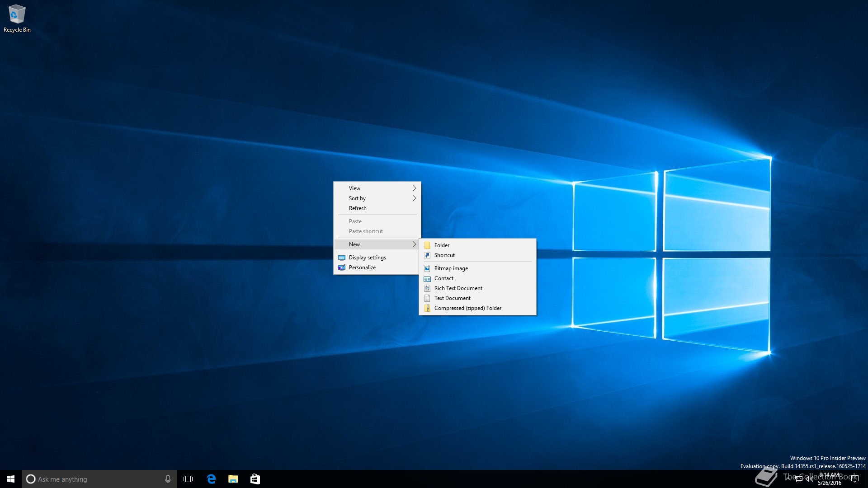Open File Explorer from the taskbar
The image size is (868, 488).
click(233, 479)
